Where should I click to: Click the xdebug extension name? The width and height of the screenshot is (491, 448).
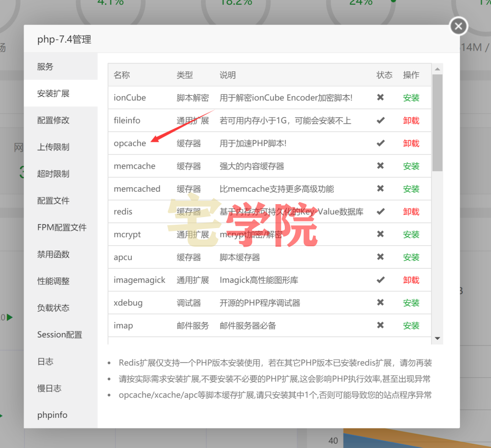tap(128, 303)
